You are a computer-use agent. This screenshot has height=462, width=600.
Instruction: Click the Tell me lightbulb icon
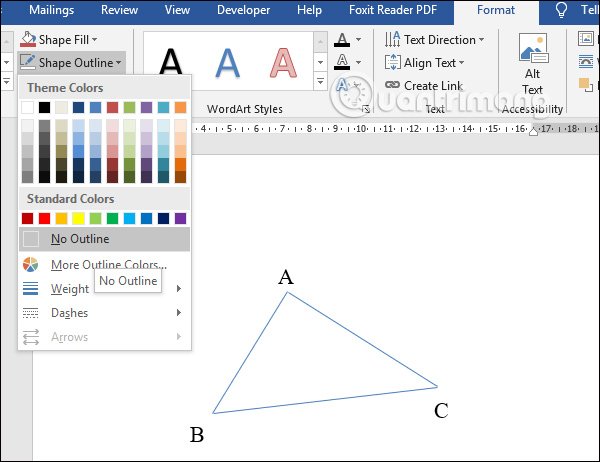coord(561,10)
